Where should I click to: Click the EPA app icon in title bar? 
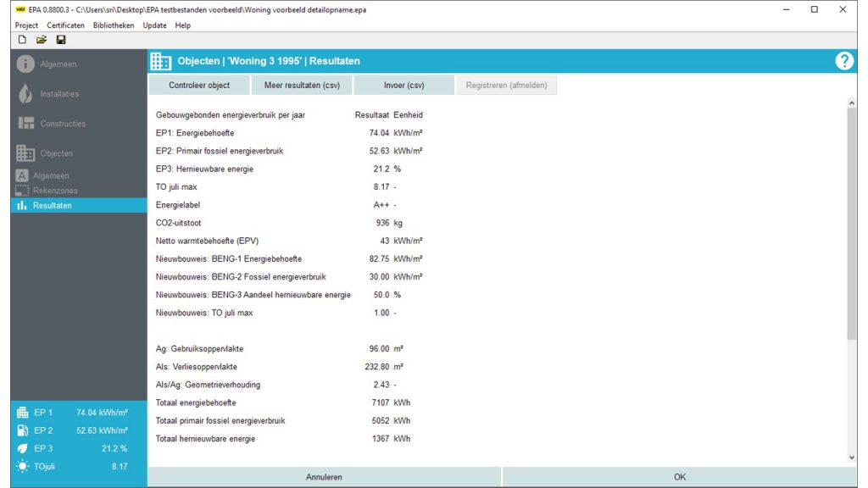tap(20, 9)
